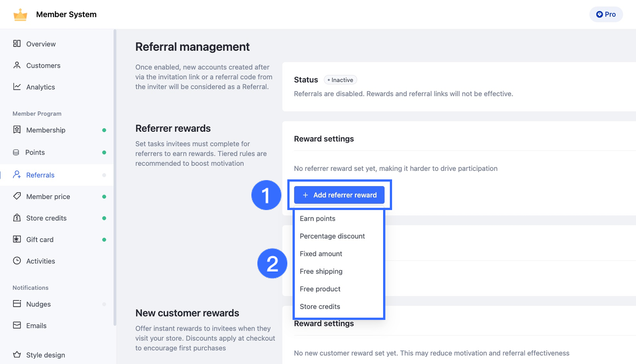Viewport: 636px width, 364px height.
Task: Select Free shipping reward option
Action: tap(321, 271)
